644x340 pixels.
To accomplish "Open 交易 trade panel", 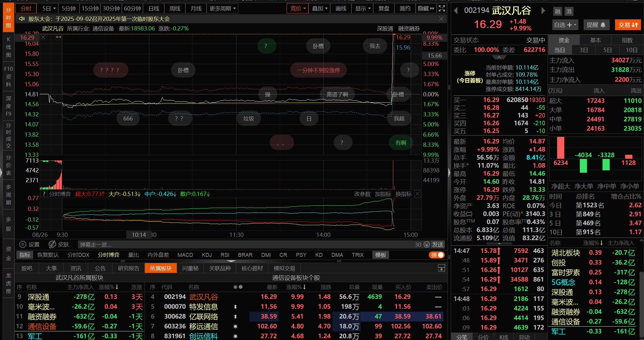I will [x=628, y=25].
